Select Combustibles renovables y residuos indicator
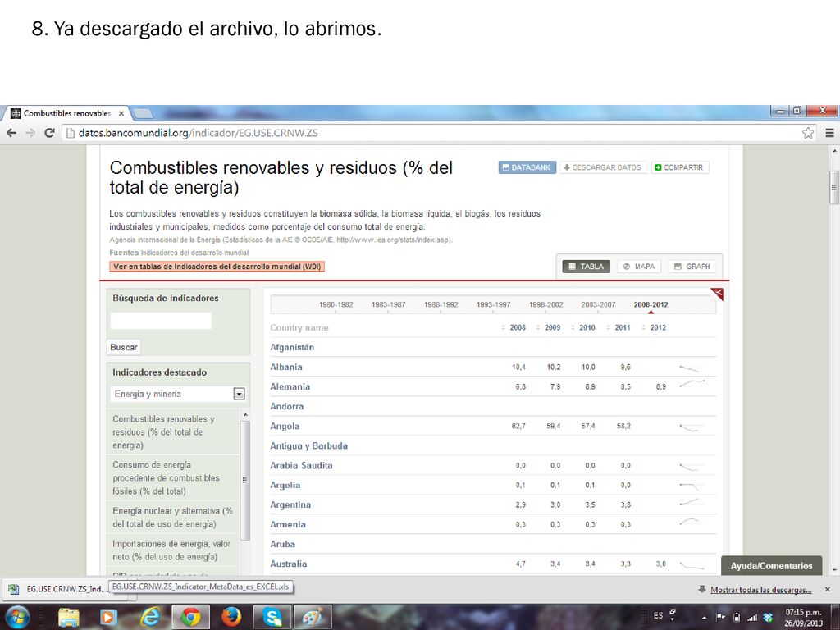 point(173,431)
